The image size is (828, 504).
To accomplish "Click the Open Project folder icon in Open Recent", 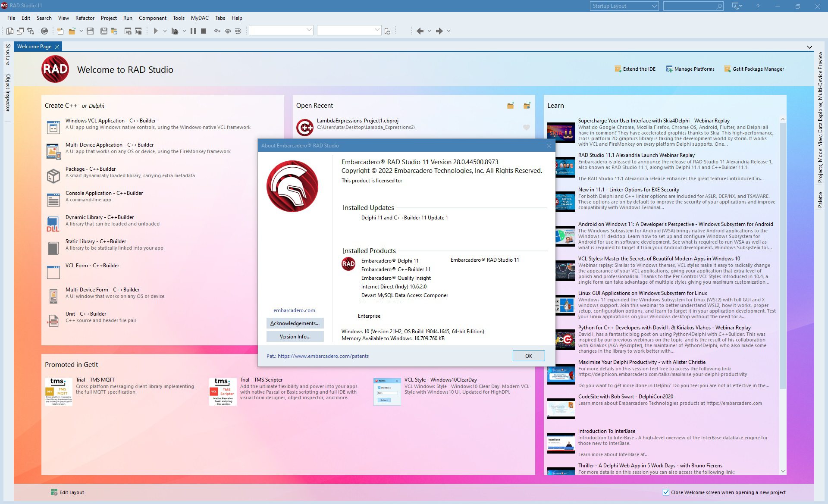I will pyautogui.click(x=511, y=106).
